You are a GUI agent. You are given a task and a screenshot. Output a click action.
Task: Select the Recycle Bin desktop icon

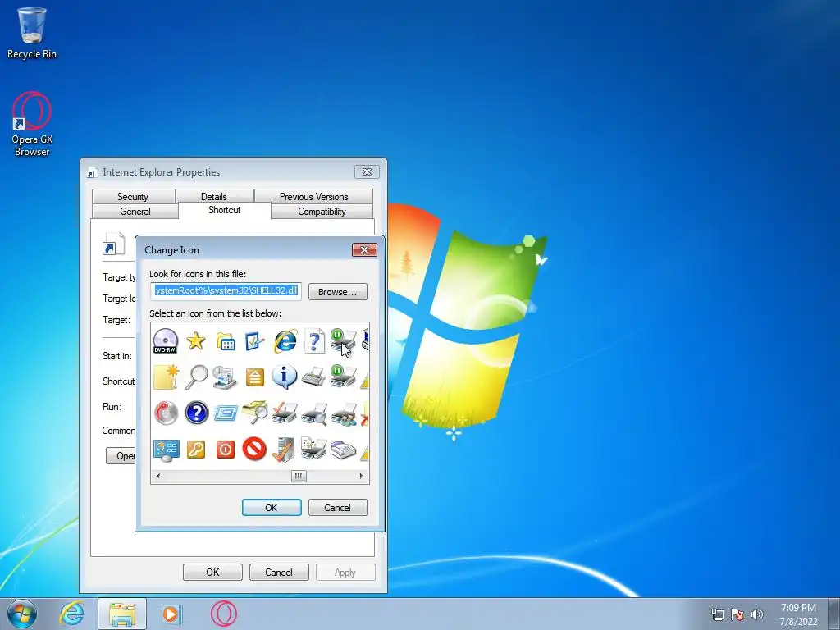click(32, 33)
